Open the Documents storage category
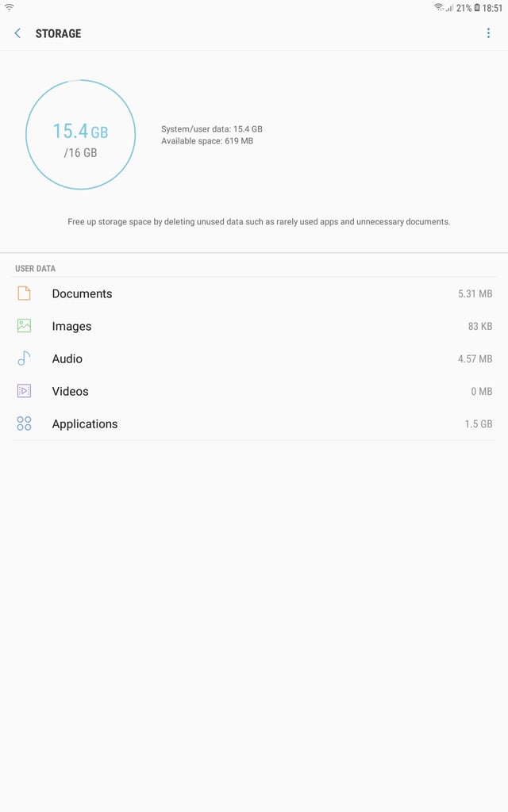This screenshot has width=508, height=812. pyautogui.click(x=254, y=293)
